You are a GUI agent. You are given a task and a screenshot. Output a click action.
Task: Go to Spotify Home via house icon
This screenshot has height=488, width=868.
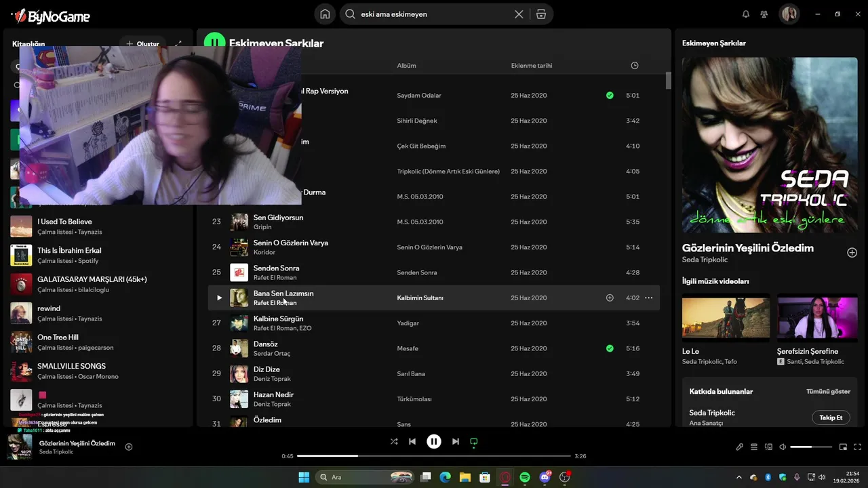point(325,14)
